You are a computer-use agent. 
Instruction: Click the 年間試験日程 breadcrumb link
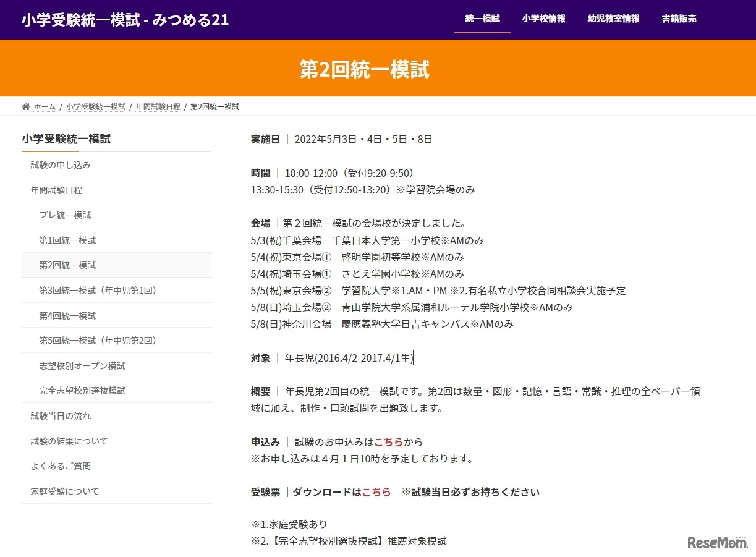(158, 107)
